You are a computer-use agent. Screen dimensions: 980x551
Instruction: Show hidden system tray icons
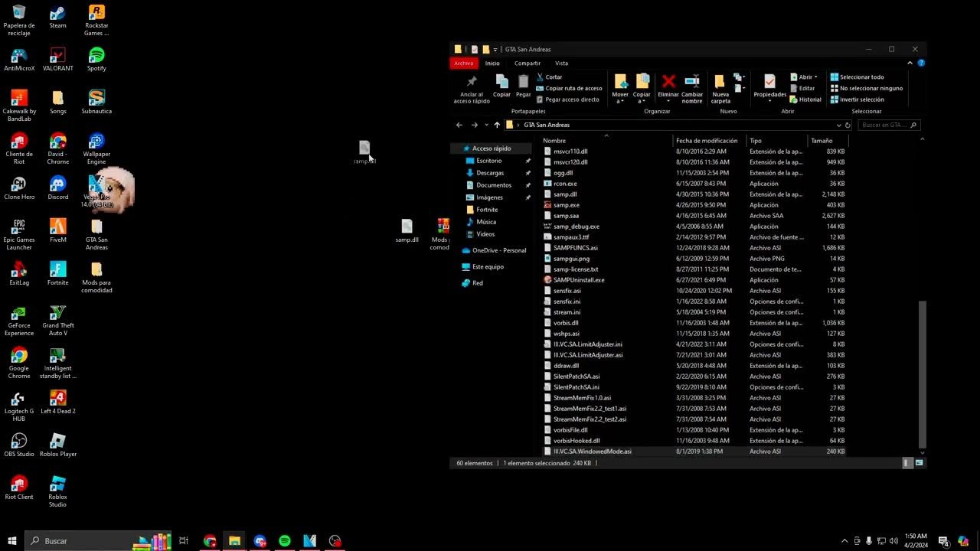pos(844,541)
